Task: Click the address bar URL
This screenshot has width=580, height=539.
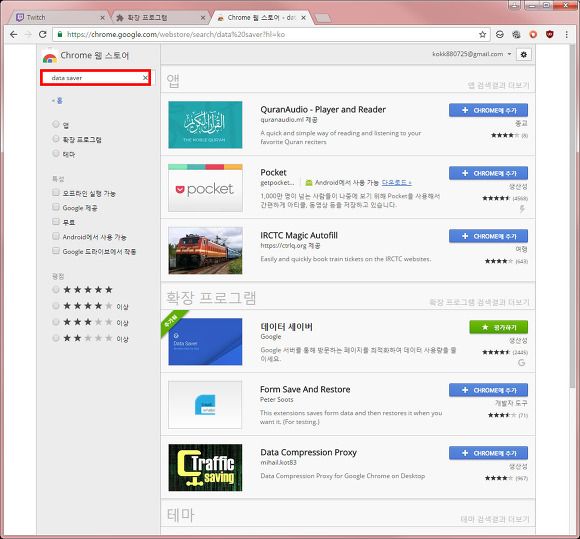Action: pos(176,34)
